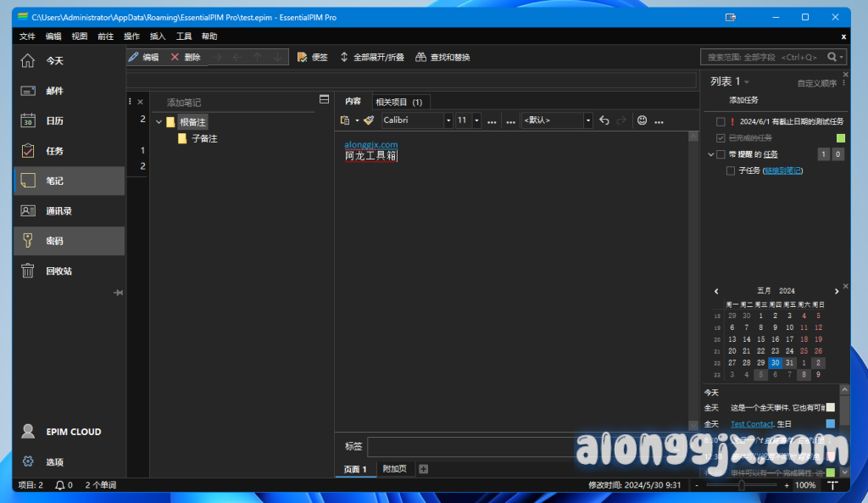Open the Test Contact birthday link
Viewport: 868px width, 503px height.
pyautogui.click(x=752, y=424)
